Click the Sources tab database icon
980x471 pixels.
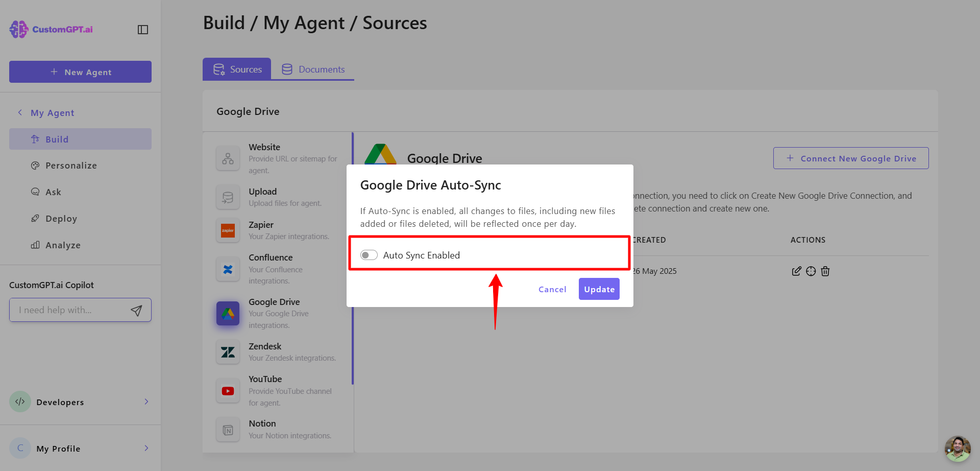219,69
